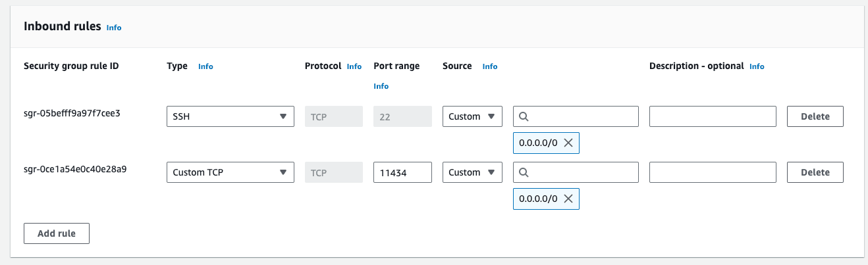
Task: Click description field for SSH rule
Action: pos(713,116)
